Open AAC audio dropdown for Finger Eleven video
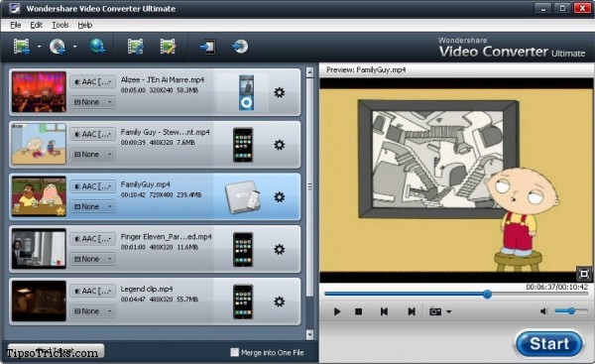Screen dimensions: 595x364 click(93, 239)
